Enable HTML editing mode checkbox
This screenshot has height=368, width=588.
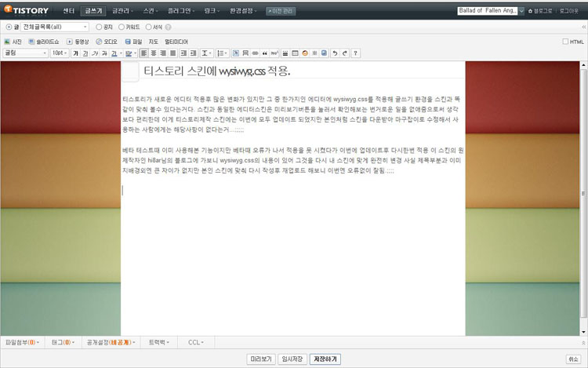[565, 42]
